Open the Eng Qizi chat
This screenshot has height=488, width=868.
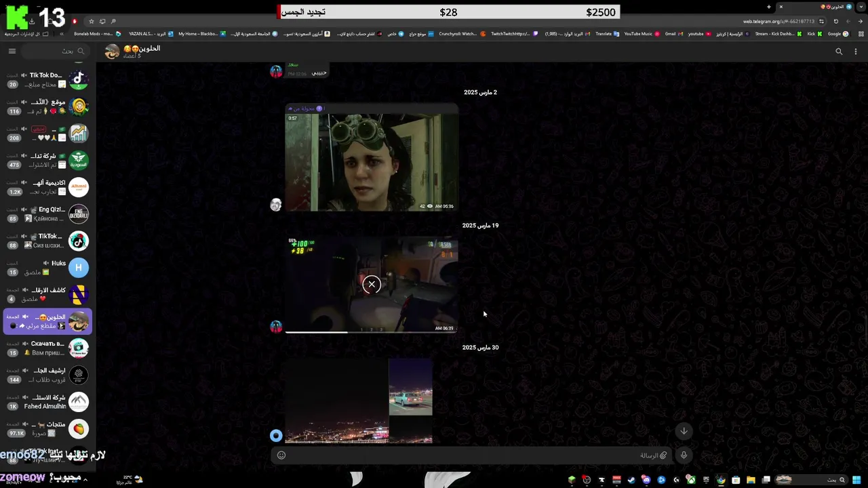[47, 213]
